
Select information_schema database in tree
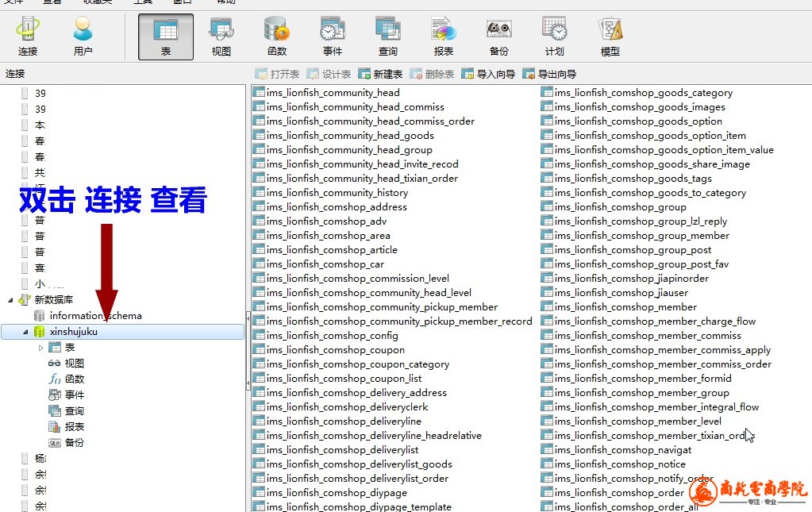pos(95,316)
